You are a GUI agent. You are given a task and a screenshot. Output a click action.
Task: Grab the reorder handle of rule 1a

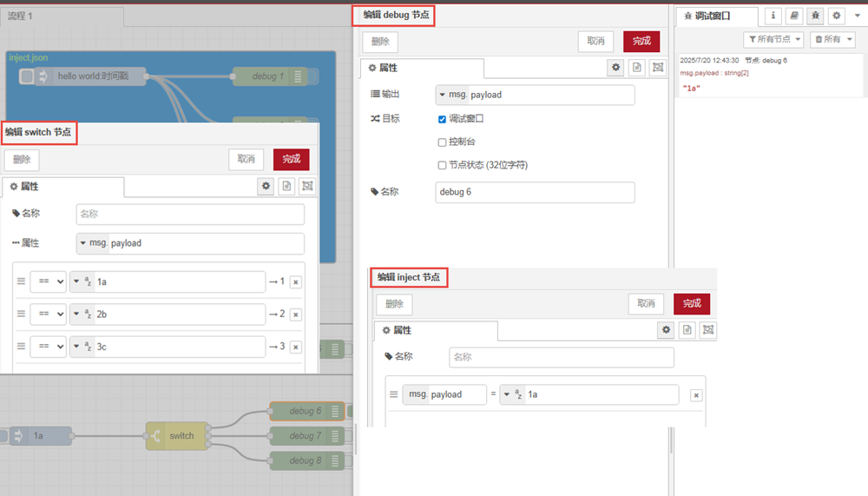point(21,281)
